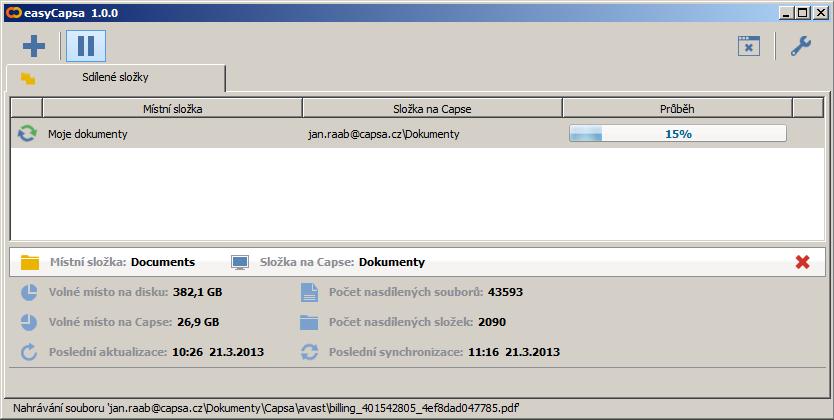The width and height of the screenshot is (834, 420).
Task: Click the yellow folder icon beside Místní složka
Action: 30,262
